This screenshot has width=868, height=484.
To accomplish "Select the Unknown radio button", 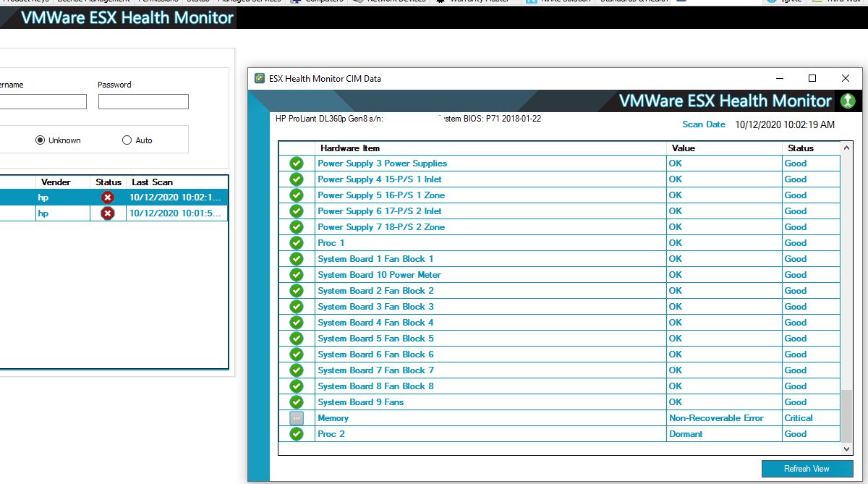I will [40, 140].
